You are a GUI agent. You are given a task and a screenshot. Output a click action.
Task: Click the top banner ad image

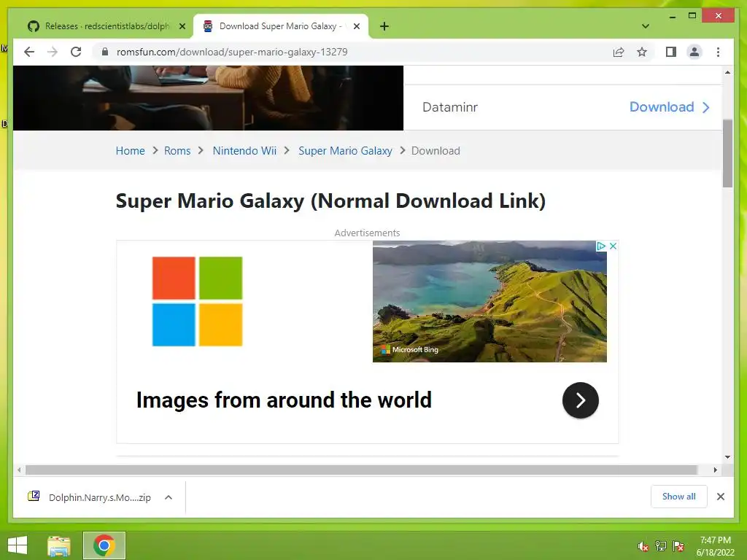tap(208, 98)
